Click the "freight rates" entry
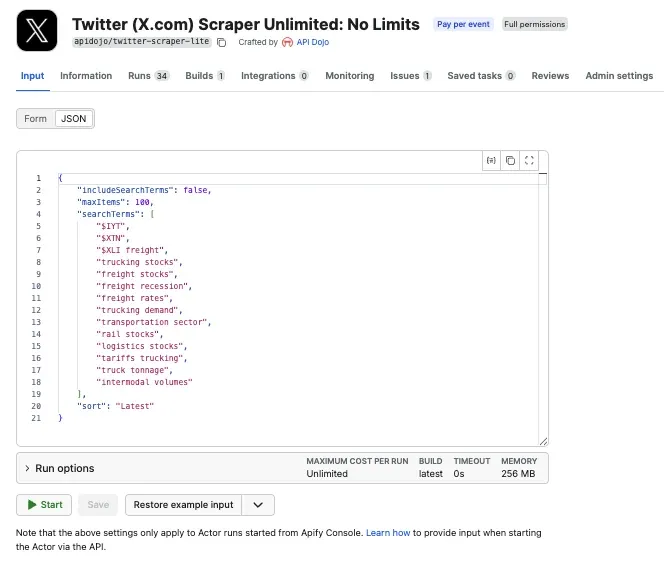 (134, 298)
